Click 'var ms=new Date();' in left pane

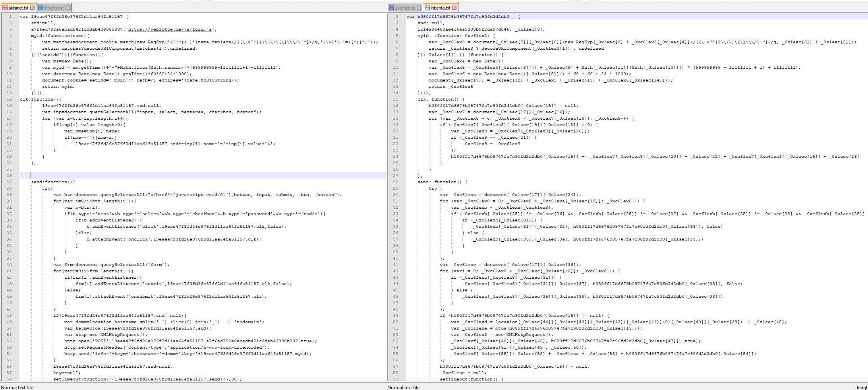pyautogui.click(x=67, y=61)
